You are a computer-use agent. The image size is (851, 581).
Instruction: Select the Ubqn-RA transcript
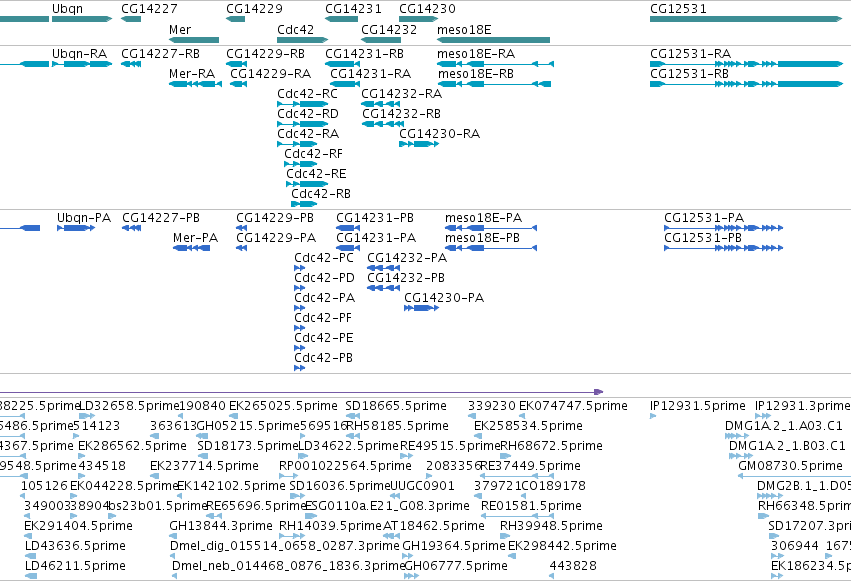(x=82, y=64)
